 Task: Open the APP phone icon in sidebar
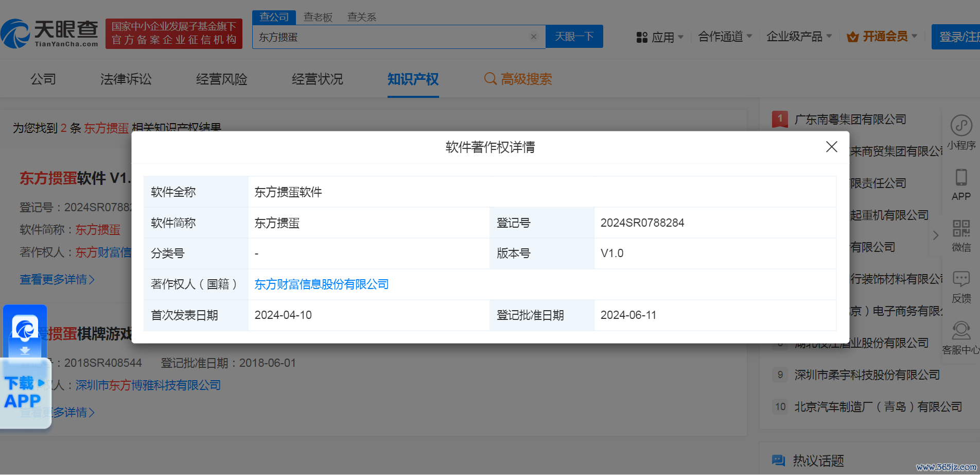961,178
